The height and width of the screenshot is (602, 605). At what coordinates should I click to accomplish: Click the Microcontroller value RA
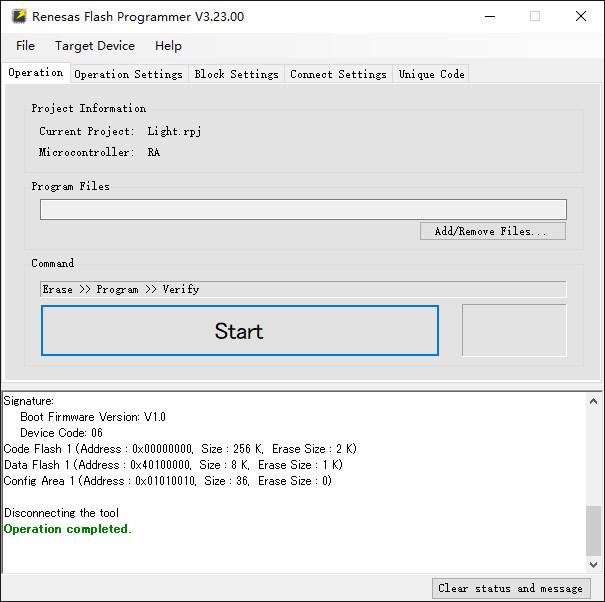(154, 152)
